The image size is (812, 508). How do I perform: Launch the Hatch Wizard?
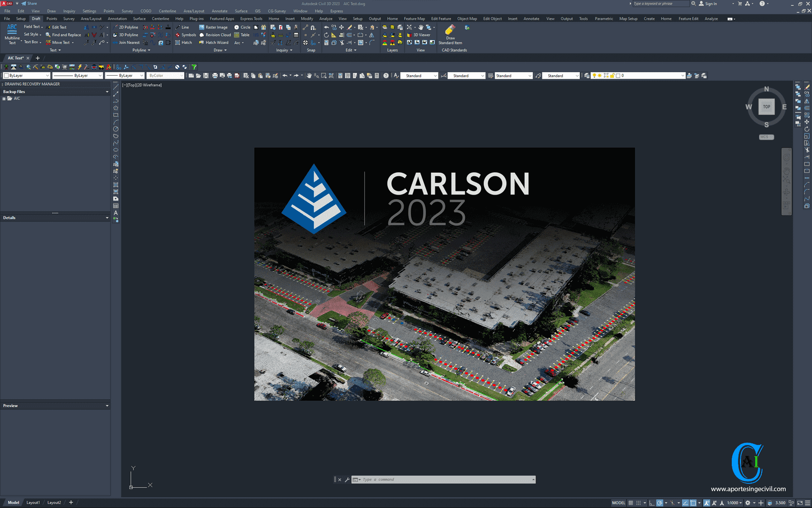(x=214, y=43)
